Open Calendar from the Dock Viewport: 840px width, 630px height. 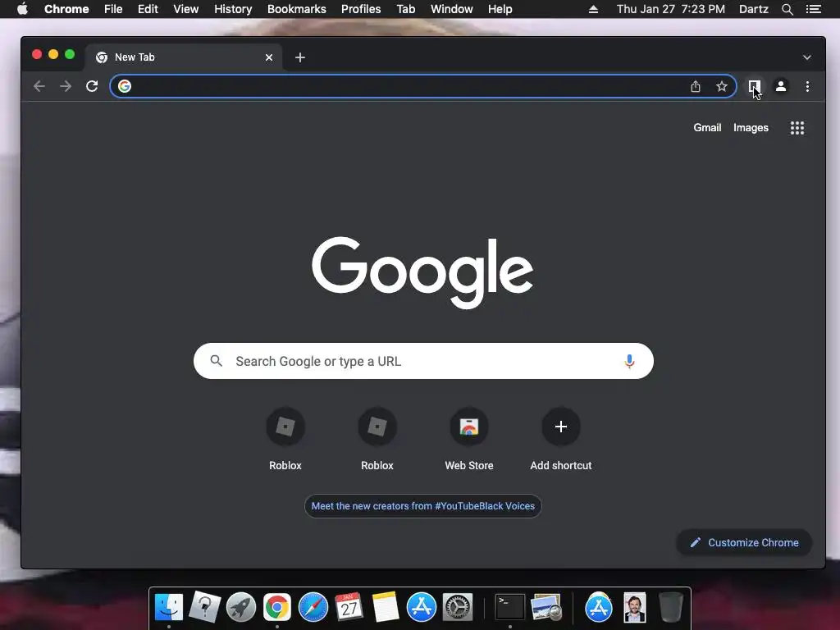[x=349, y=607]
